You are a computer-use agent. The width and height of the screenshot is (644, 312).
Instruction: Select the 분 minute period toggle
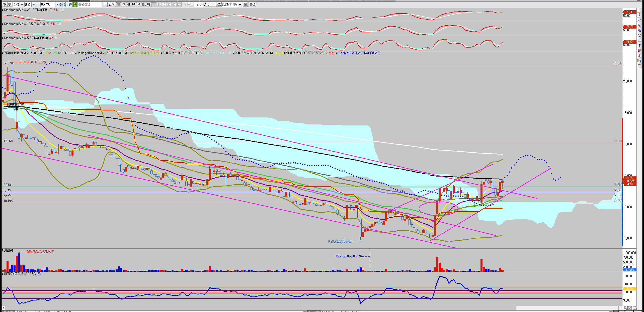click(x=138, y=5)
